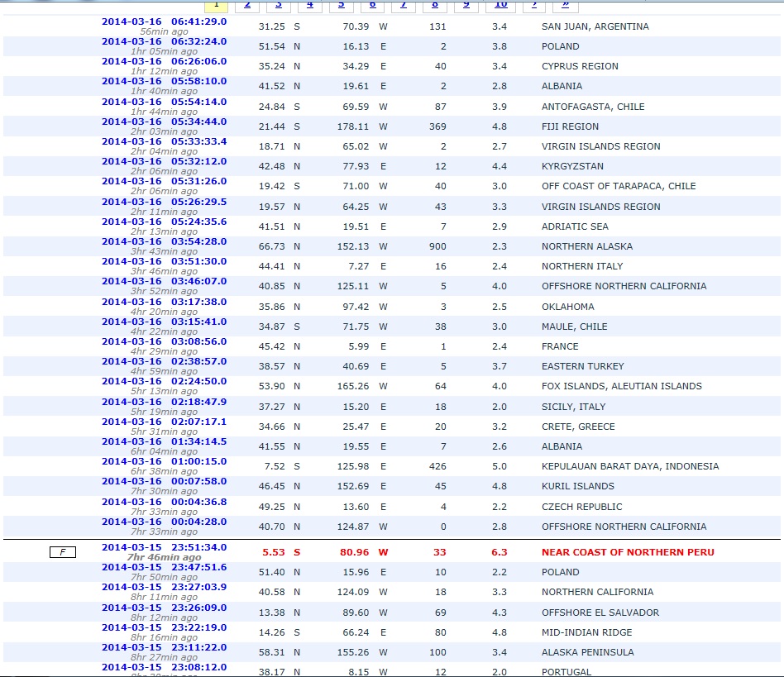Viewport: 784px width, 677px height.
Task: Click the 'FIJI REGION' region name
Action: [x=570, y=127]
